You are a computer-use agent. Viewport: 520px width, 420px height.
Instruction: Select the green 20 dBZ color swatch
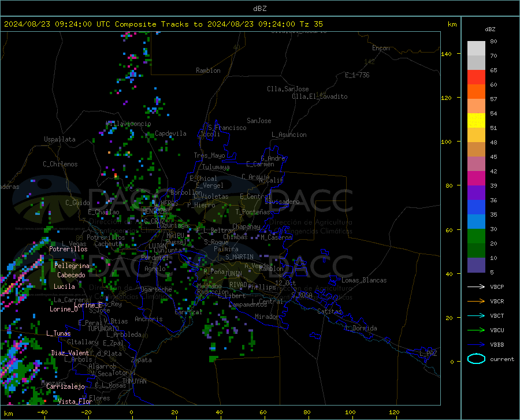(x=476, y=236)
